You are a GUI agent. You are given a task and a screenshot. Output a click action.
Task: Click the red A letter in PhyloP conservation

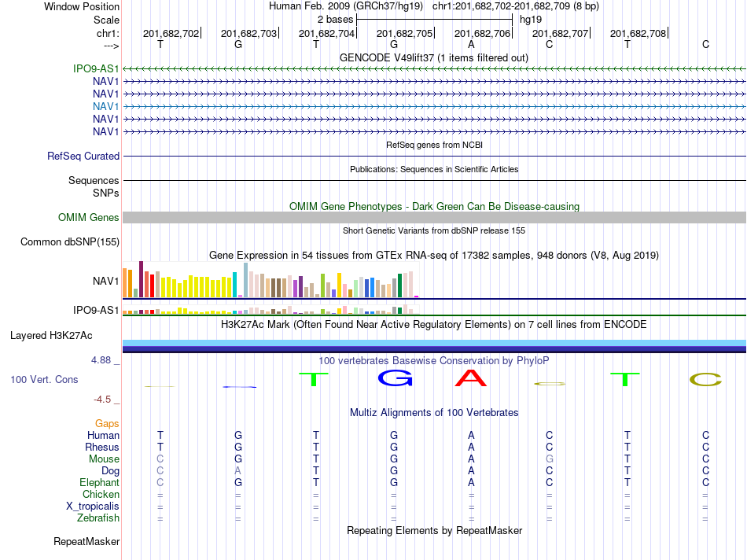coord(471,378)
